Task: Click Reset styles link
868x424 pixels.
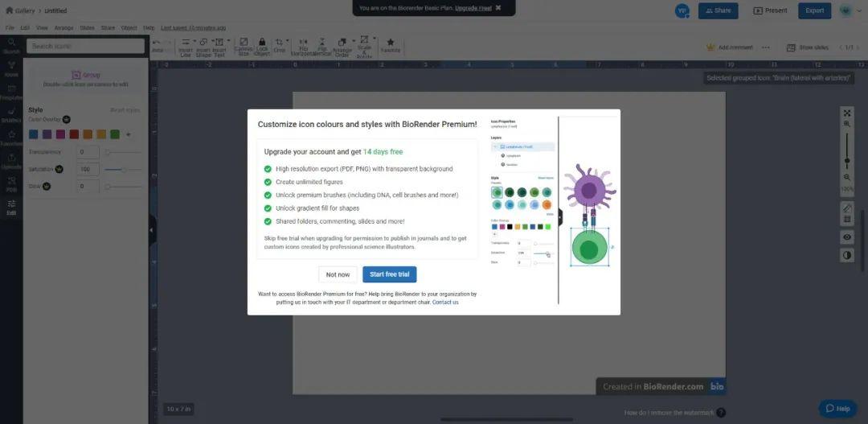Action: pyautogui.click(x=125, y=110)
